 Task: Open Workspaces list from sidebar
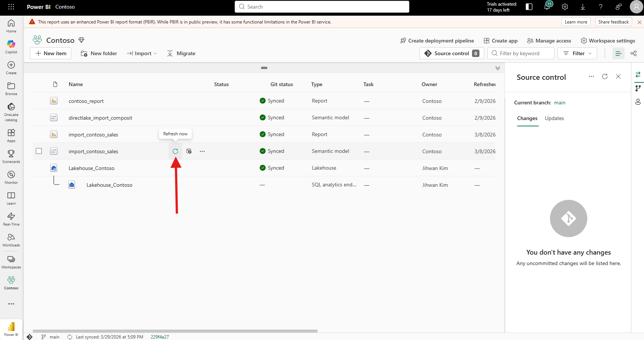coord(11,262)
